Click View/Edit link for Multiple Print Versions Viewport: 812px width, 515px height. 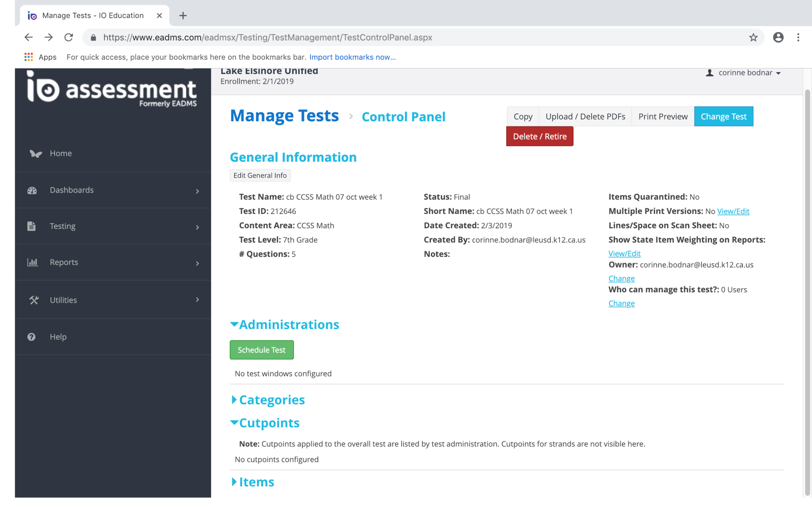click(733, 211)
